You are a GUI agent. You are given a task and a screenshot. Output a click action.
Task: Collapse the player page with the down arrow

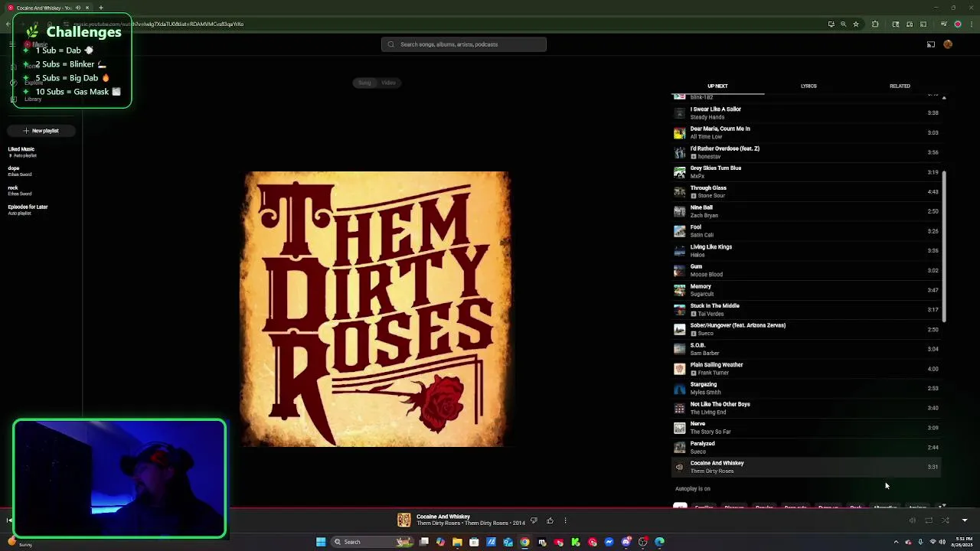pos(965,520)
